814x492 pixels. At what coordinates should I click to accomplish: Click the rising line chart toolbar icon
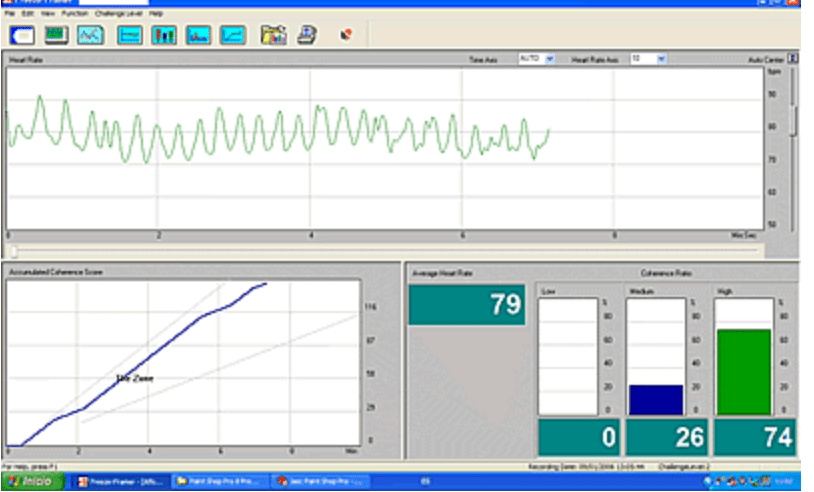[232, 35]
